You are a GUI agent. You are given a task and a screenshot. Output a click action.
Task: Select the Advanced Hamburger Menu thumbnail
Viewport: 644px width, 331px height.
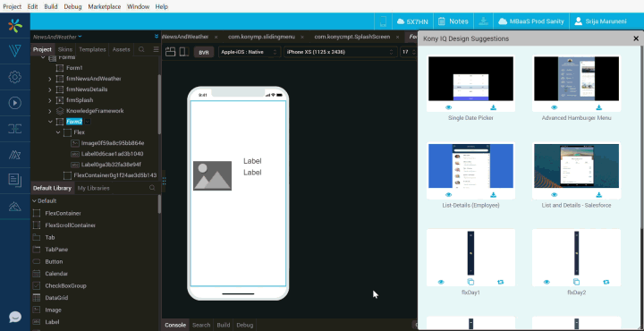(x=576, y=79)
